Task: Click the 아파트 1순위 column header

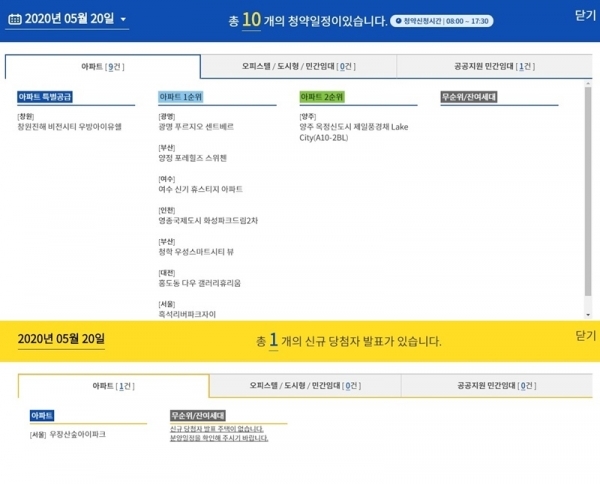Action: pos(181,97)
